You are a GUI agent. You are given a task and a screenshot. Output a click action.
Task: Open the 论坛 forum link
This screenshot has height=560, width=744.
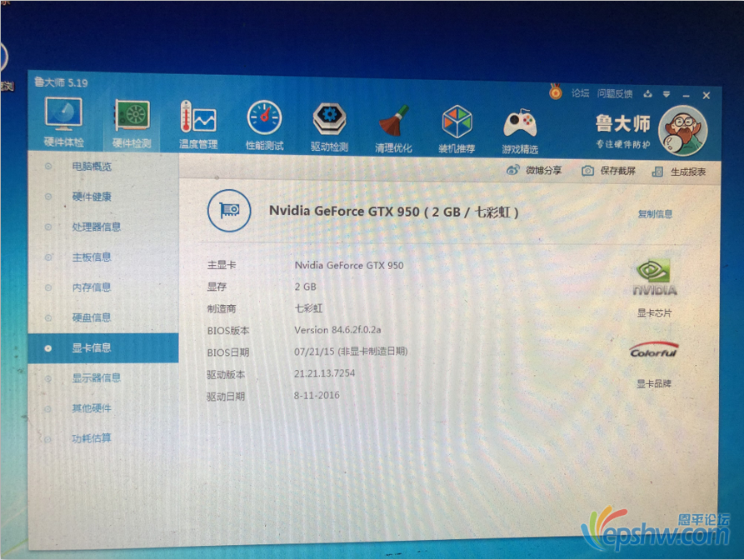[x=580, y=93]
